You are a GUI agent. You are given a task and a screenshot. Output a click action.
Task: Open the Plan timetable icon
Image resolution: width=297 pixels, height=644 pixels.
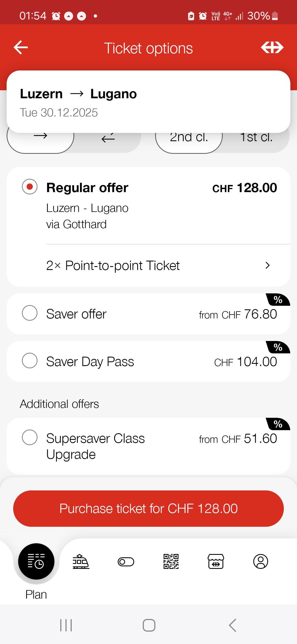pyautogui.click(x=36, y=561)
